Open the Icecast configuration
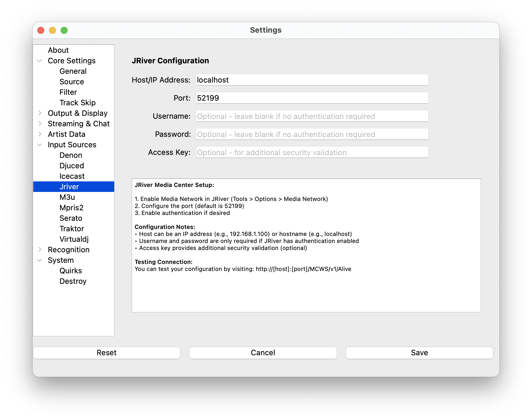This screenshot has height=420, width=532. (x=72, y=176)
